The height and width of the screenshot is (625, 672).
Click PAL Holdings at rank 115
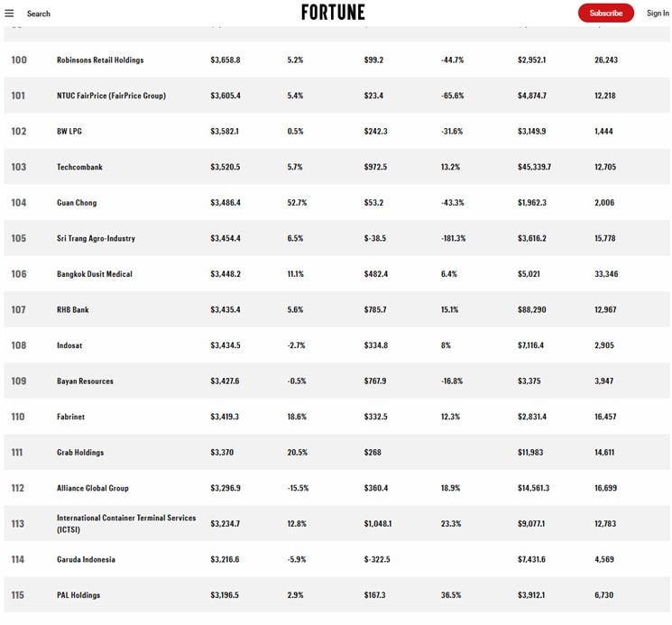[x=78, y=595]
